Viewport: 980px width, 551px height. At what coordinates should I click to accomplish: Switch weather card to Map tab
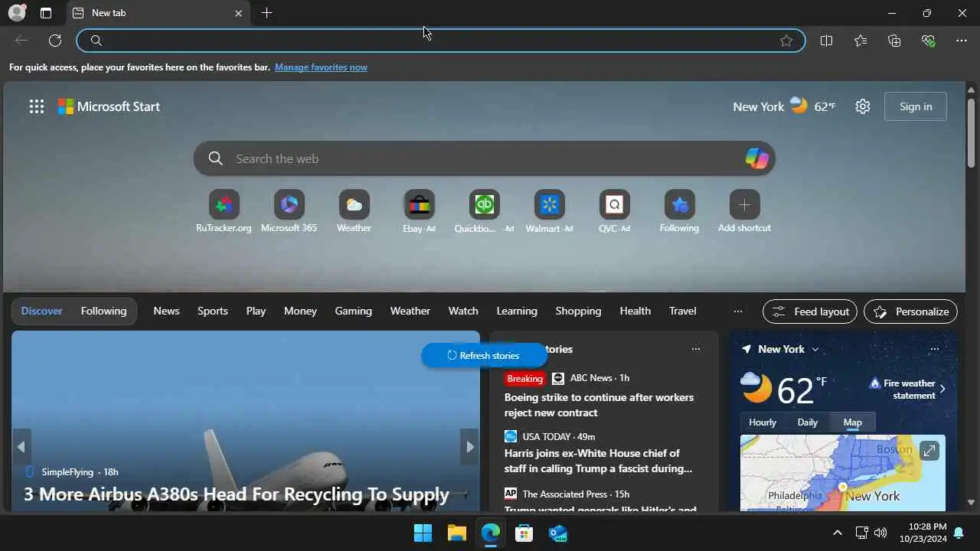pos(852,422)
